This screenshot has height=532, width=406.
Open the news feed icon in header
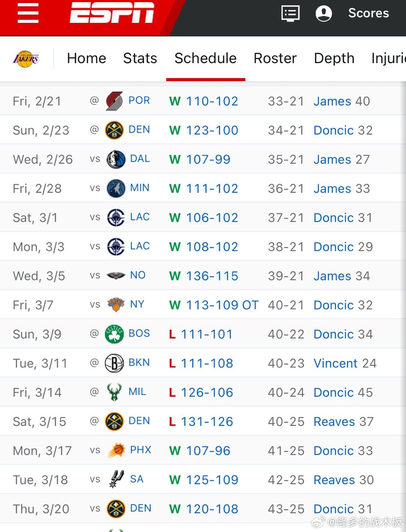click(x=290, y=14)
